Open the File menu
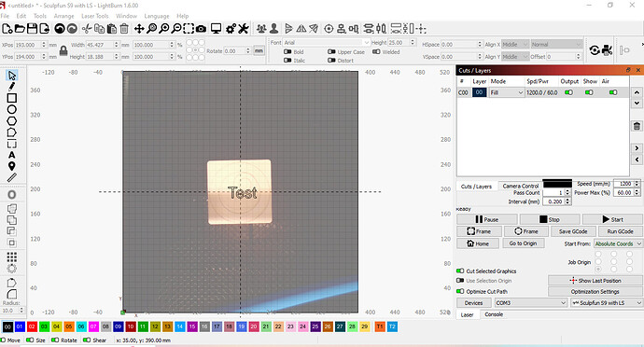644x347 pixels. [5, 16]
